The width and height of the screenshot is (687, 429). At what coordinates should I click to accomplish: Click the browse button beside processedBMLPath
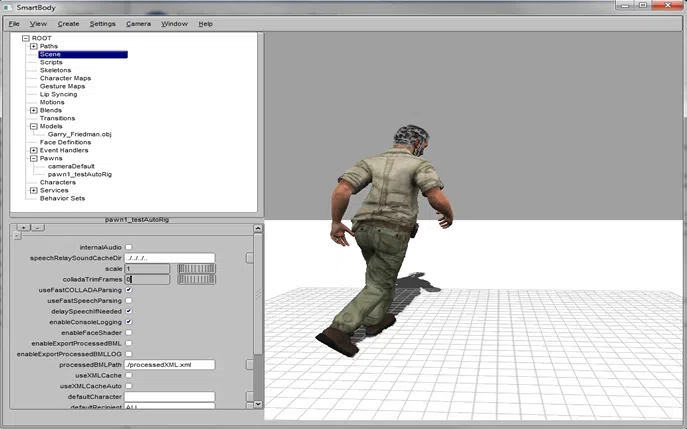pos(250,365)
